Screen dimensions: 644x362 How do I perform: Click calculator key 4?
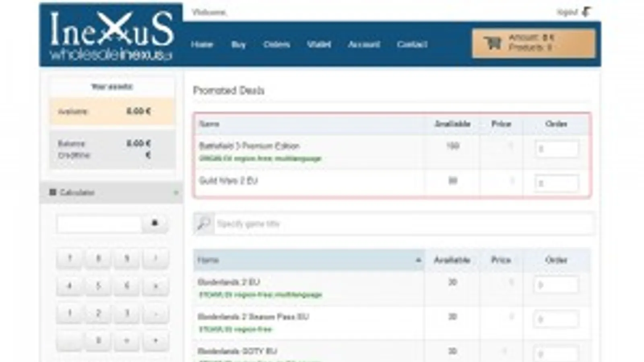click(x=70, y=286)
